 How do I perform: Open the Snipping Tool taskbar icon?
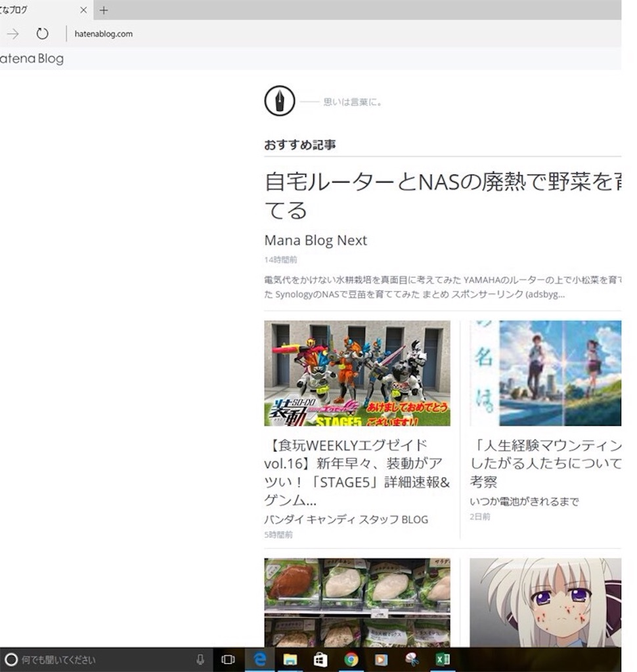(411, 660)
